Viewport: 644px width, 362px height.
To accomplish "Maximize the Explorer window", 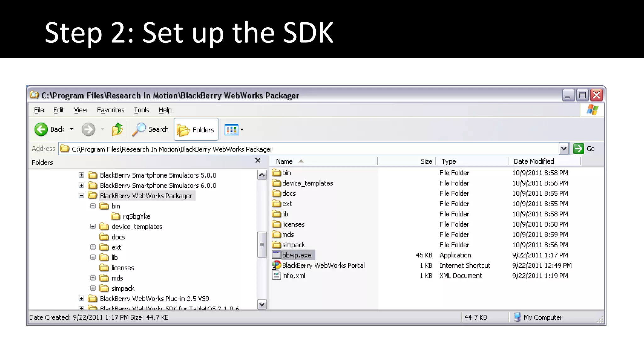I will pos(582,95).
